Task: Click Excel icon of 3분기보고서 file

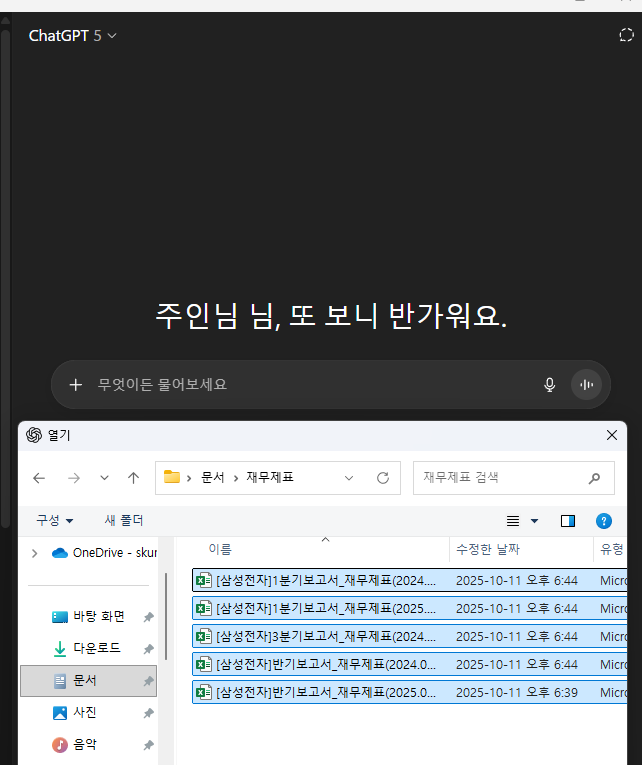Action: coord(203,636)
